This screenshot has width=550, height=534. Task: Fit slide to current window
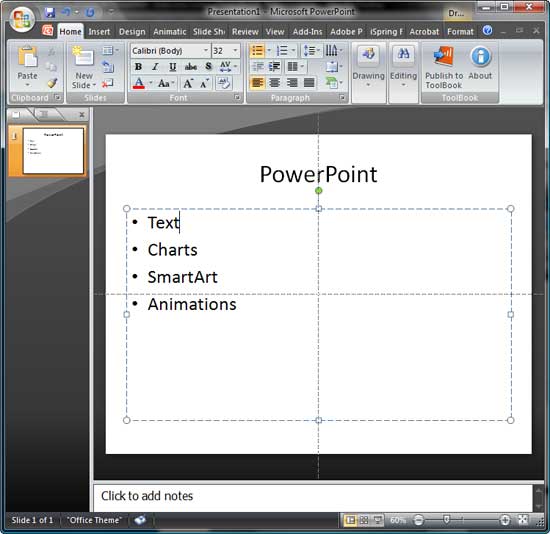click(523, 520)
